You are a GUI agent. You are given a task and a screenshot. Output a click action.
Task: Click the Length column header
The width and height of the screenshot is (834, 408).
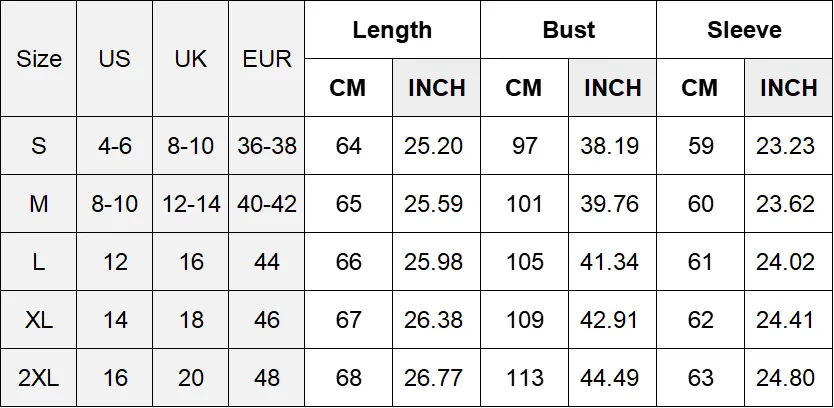393,30
